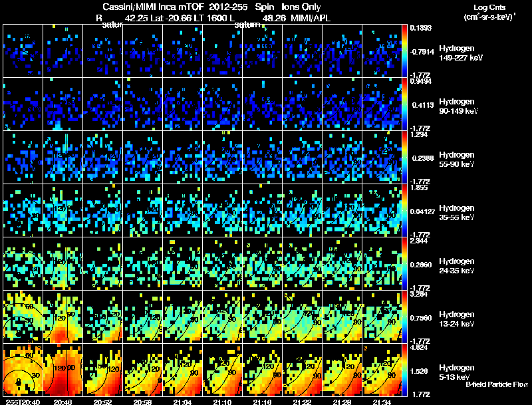The width and height of the screenshot is (532, 405).
Task: Click the 'Ions Only' text in title
Action: click(301, 7)
